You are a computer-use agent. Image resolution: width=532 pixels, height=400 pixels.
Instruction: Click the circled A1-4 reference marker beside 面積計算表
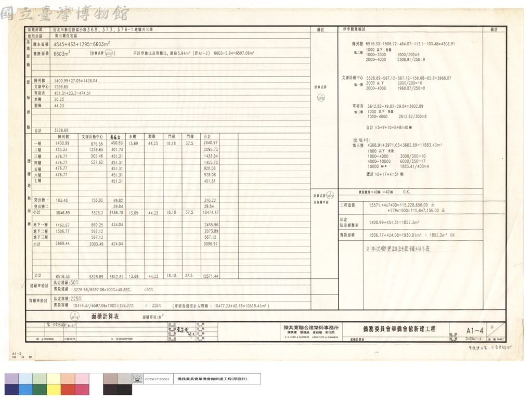pyautogui.click(x=75, y=316)
